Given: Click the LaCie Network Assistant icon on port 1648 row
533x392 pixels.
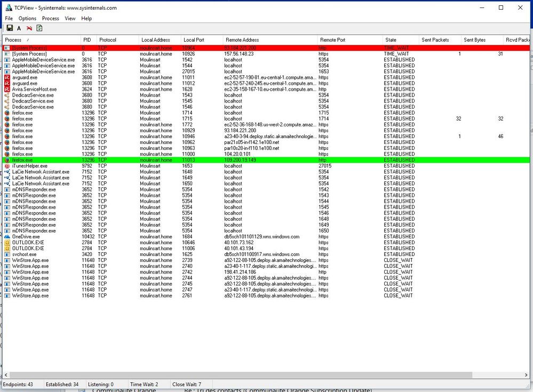Looking at the screenshot, I should pos(7,172).
